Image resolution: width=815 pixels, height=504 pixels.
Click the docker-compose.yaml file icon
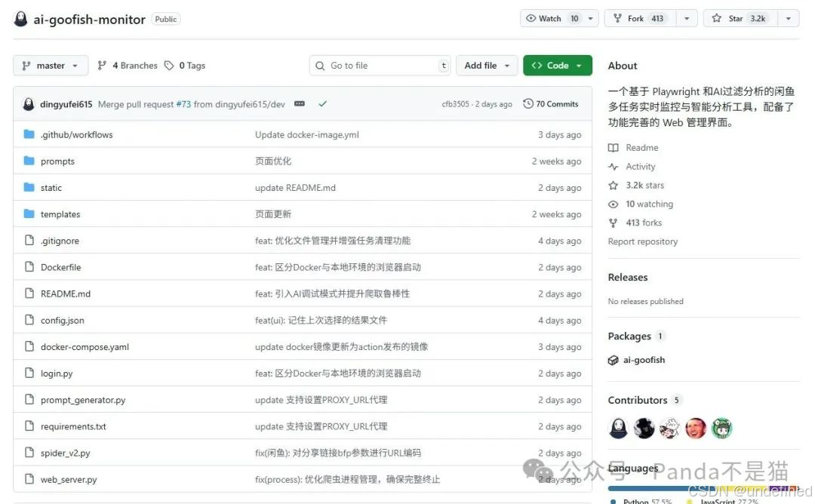pyautogui.click(x=29, y=346)
